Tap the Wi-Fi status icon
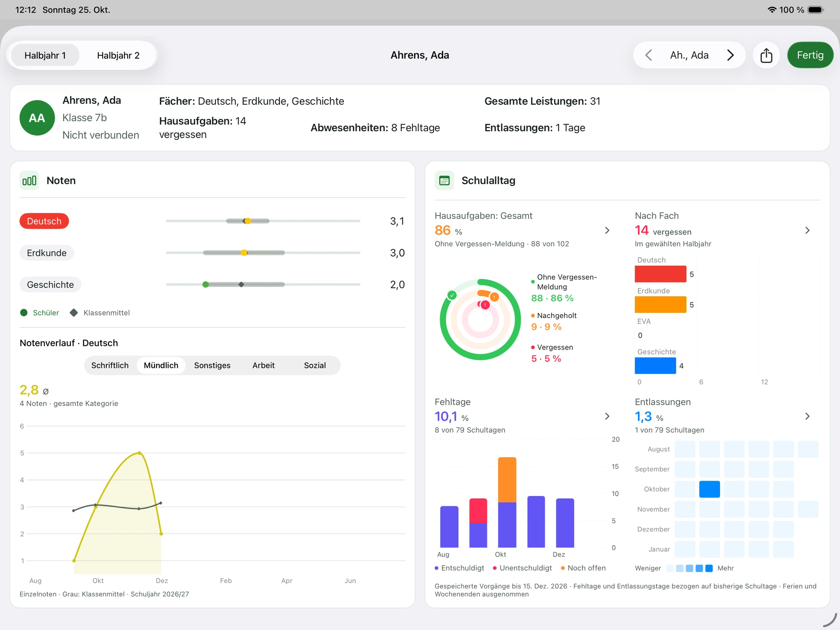The height and width of the screenshot is (630, 840). pos(772,10)
